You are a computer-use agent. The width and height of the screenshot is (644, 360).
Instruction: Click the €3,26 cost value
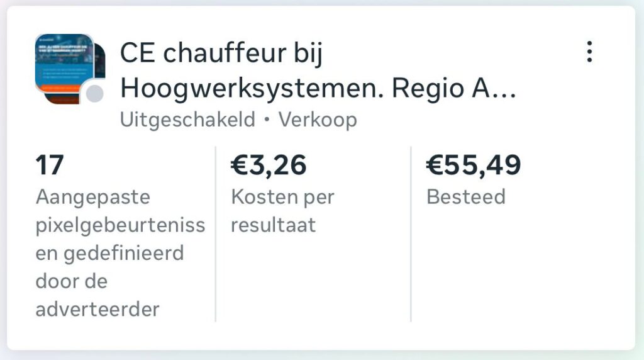click(269, 166)
